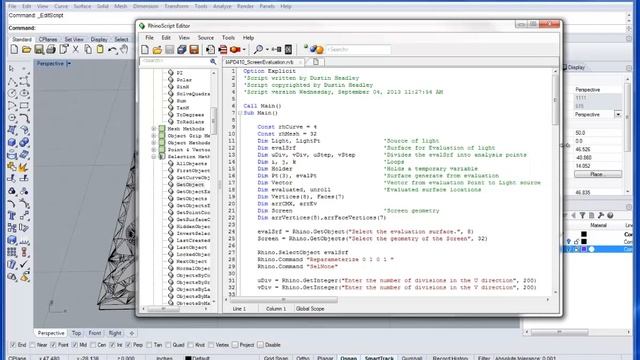This screenshot has width=640, height=360.
Task: Expand the Object Methods tree node
Action: (x=154, y=142)
